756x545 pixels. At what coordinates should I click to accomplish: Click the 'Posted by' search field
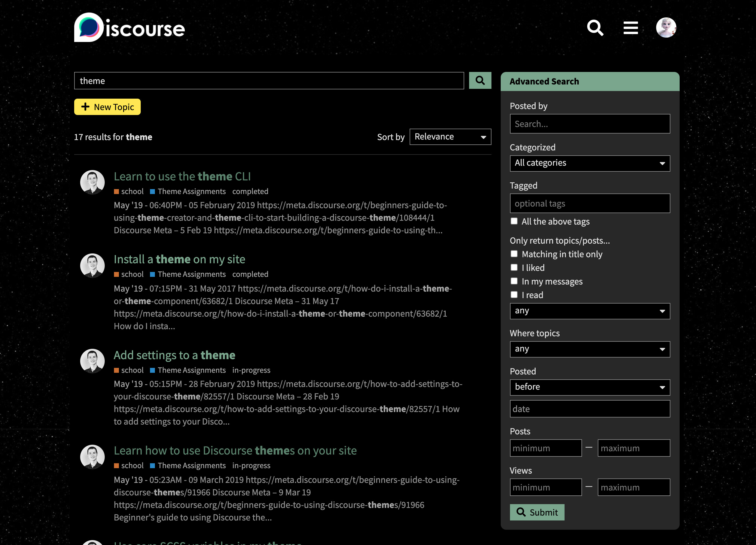(589, 124)
